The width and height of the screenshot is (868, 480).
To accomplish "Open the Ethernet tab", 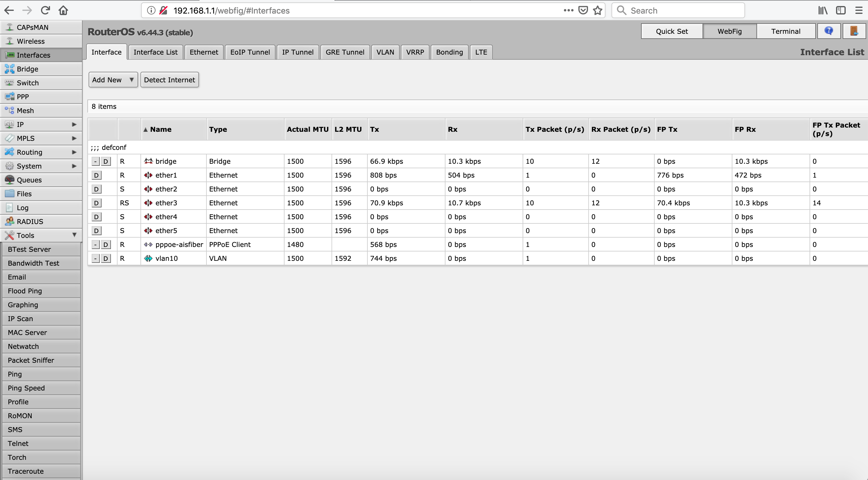I will (x=203, y=52).
